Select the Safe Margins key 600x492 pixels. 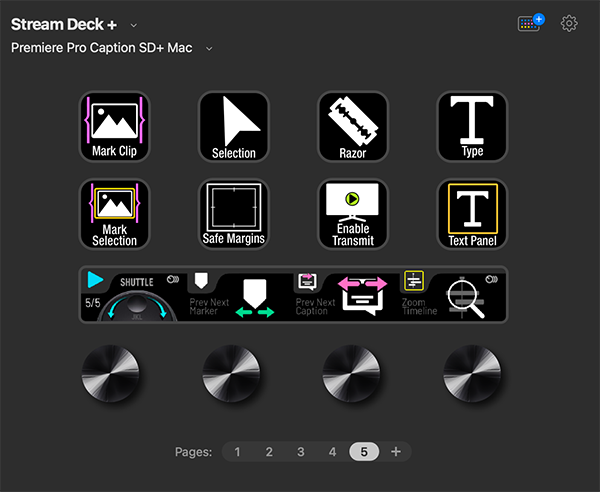click(234, 214)
